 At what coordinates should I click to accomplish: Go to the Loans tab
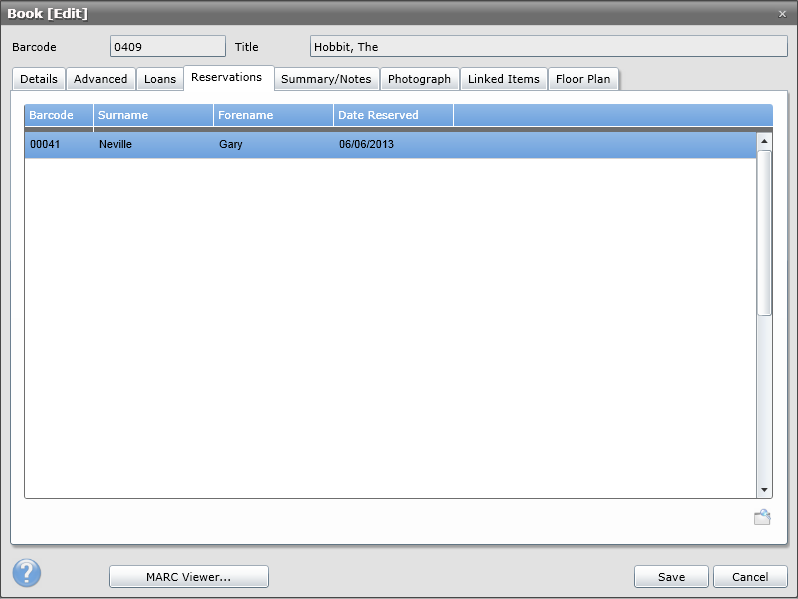160,79
